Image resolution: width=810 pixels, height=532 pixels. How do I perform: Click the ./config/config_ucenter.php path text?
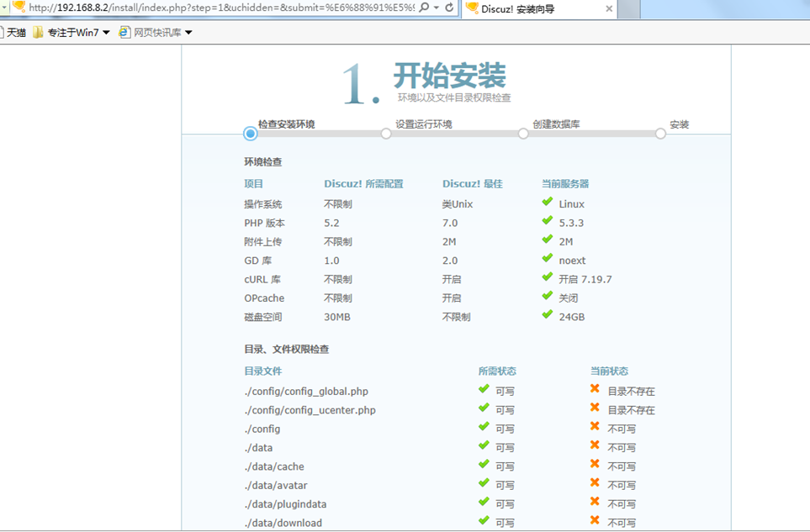click(310, 410)
